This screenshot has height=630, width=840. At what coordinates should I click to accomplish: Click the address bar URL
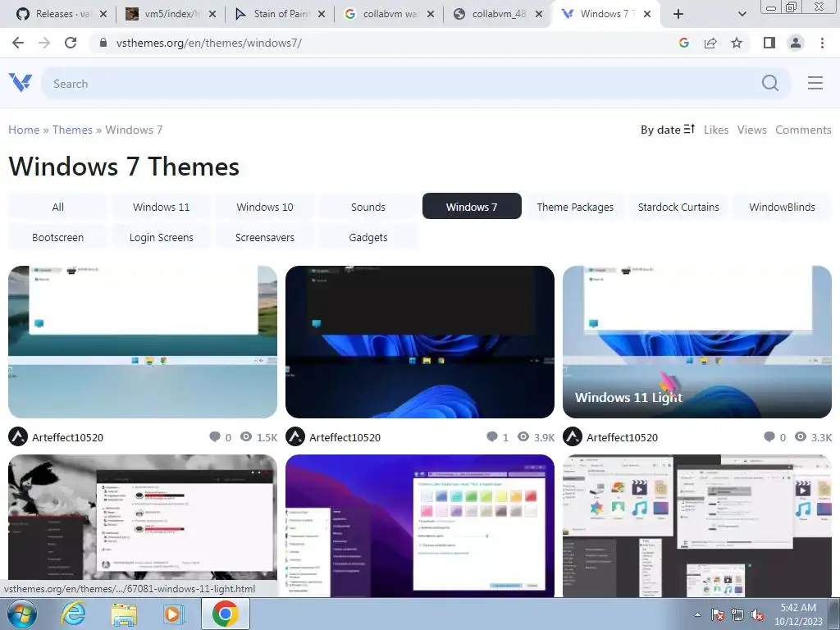[x=209, y=43]
